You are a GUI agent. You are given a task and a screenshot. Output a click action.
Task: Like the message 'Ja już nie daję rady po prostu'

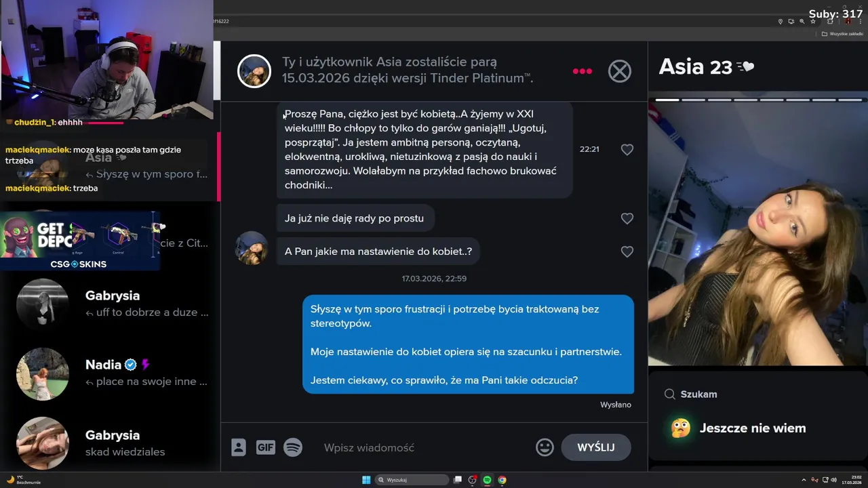[x=627, y=218]
